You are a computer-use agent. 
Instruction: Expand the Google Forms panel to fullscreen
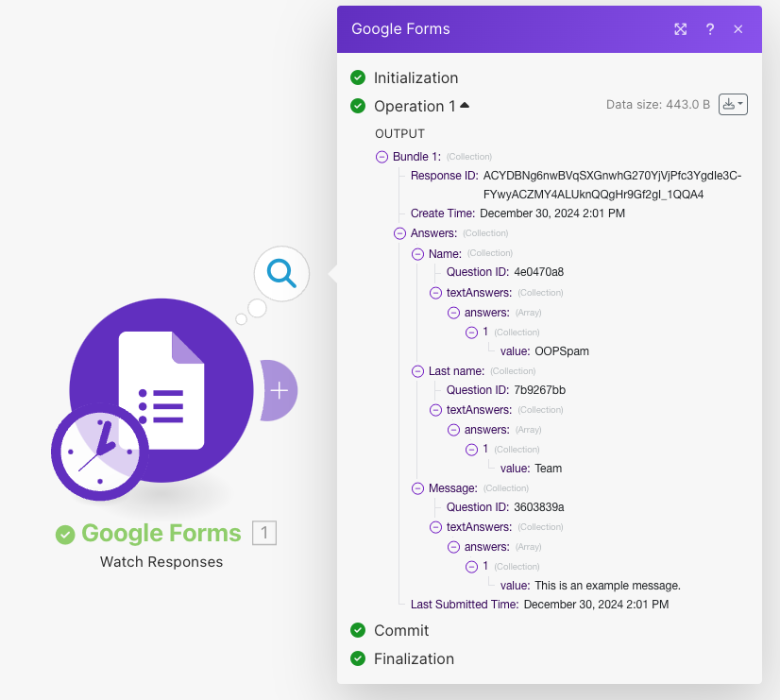[x=680, y=29]
